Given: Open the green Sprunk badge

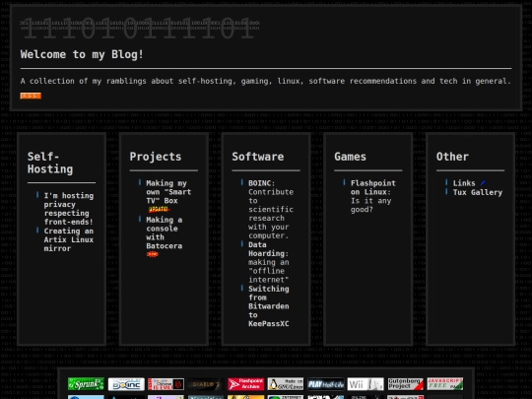Looking at the screenshot, I should pos(86,384).
